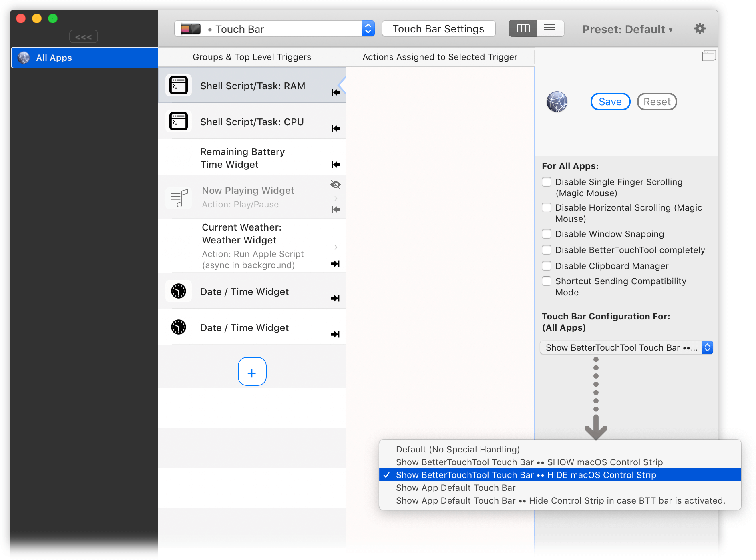Screen dimensions: 756x560
Task: Click the Save button
Action: click(x=610, y=102)
